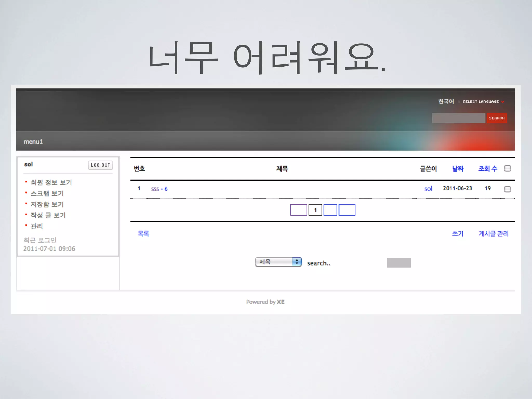Click the red arrow beside Select Language
532x399 pixels.
tap(503, 102)
